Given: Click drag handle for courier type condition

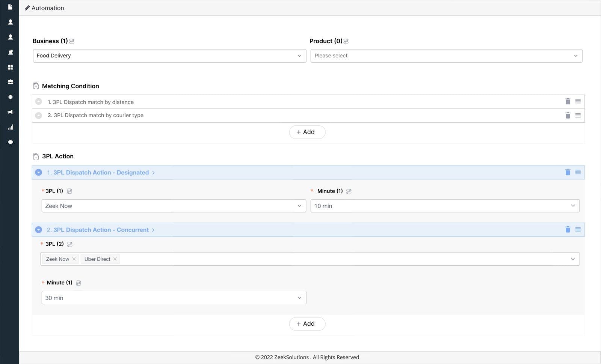Looking at the screenshot, I should tap(578, 116).
